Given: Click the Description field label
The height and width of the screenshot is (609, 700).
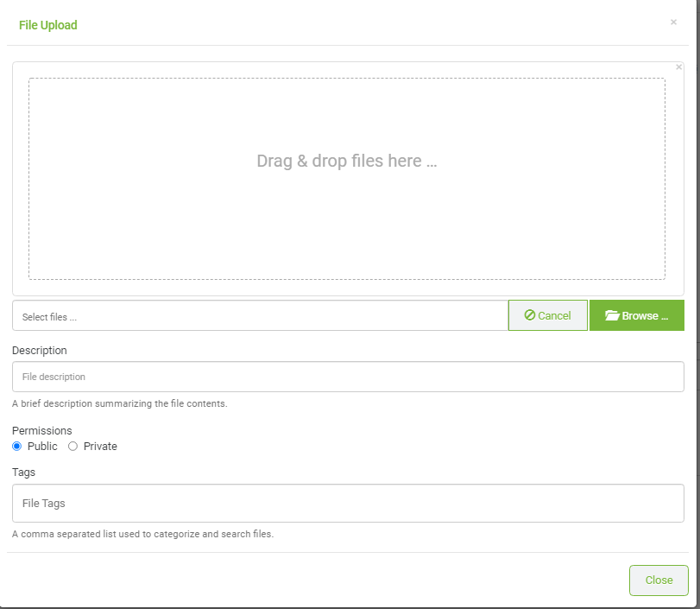Looking at the screenshot, I should point(40,351).
